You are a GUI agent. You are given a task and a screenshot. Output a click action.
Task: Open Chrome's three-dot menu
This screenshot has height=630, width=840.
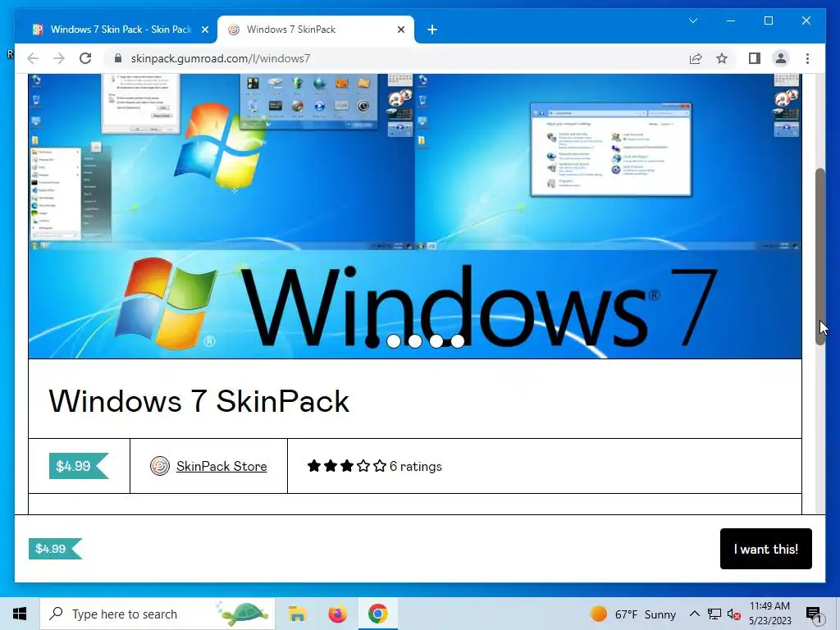coord(807,58)
